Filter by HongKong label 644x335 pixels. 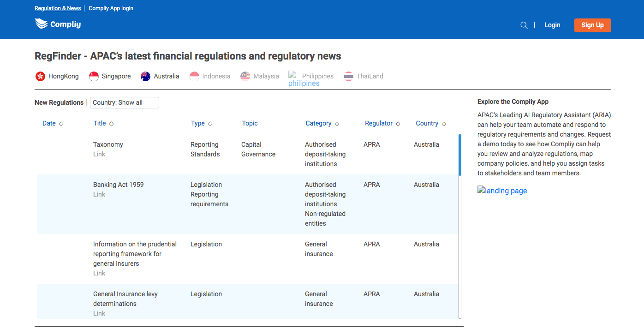(64, 76)
